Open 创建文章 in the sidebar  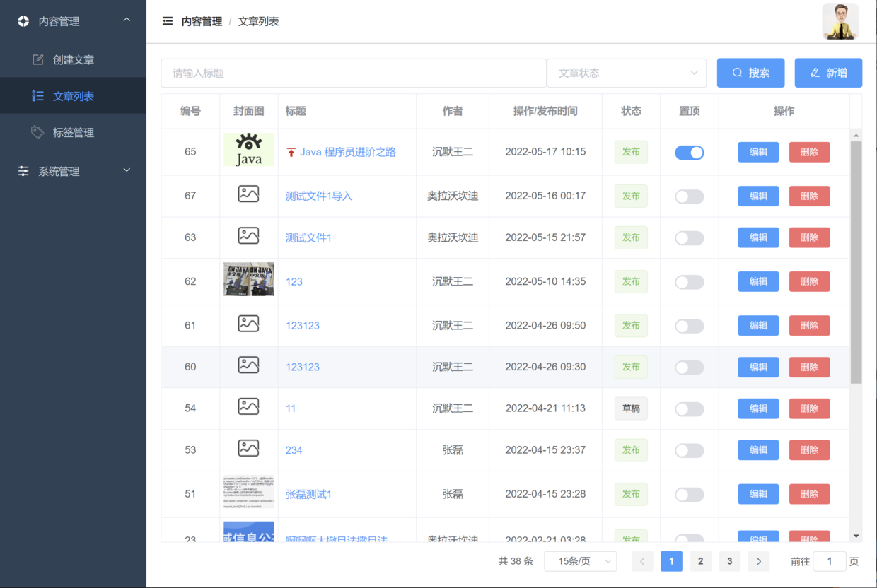point(73,60)
